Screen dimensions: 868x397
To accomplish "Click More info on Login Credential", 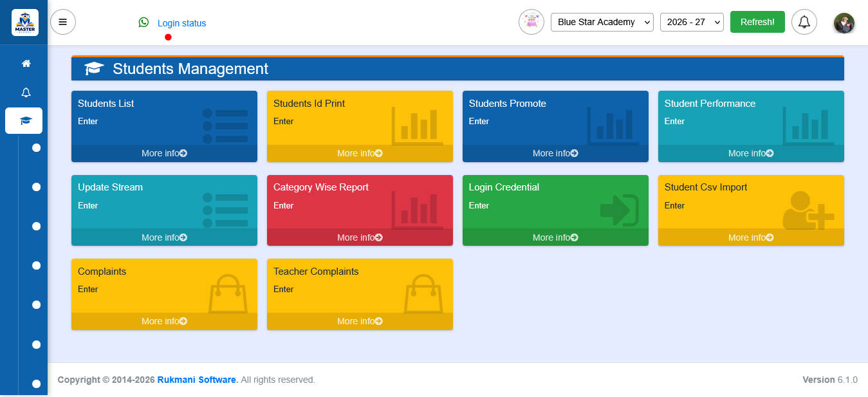I will click(x=555, y=237).
